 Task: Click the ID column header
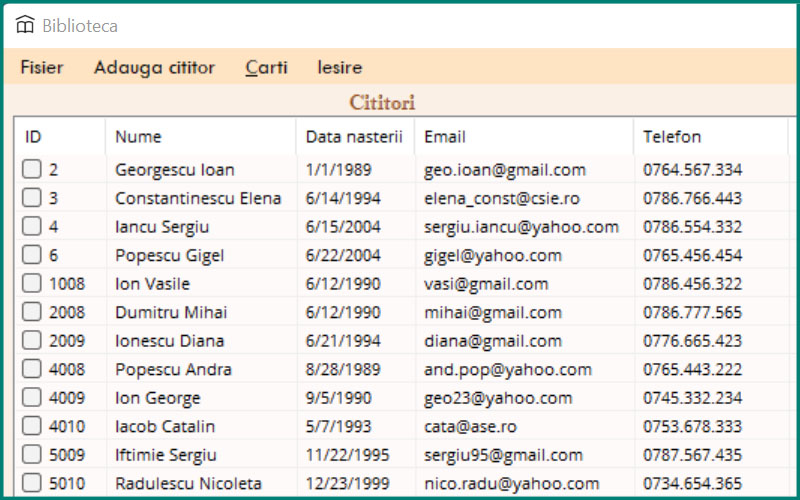33,137
